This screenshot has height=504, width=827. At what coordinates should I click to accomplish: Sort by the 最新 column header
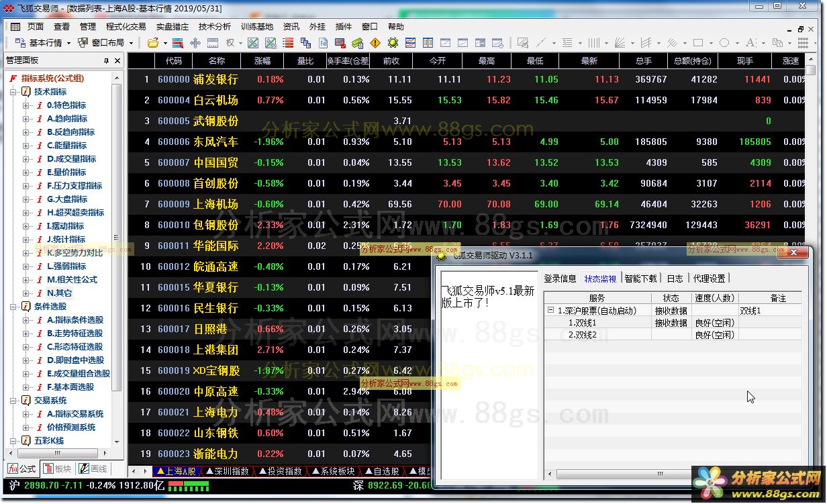[x=589, y=60]
